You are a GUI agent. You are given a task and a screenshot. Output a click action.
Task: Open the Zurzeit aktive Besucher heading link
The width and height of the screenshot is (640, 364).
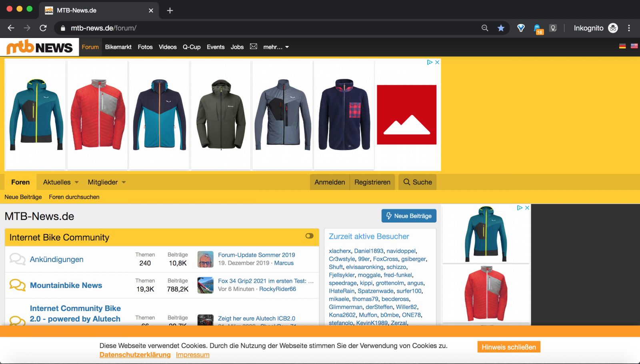369,236
